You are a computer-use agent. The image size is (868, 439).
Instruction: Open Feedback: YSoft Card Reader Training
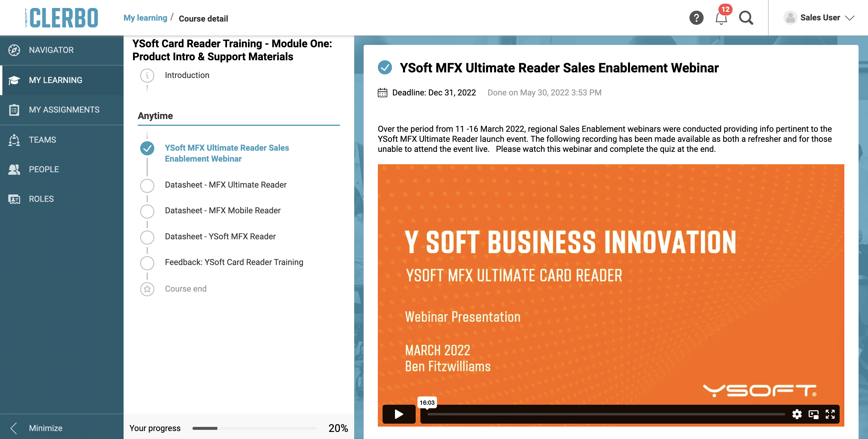(x=234, y=262)
